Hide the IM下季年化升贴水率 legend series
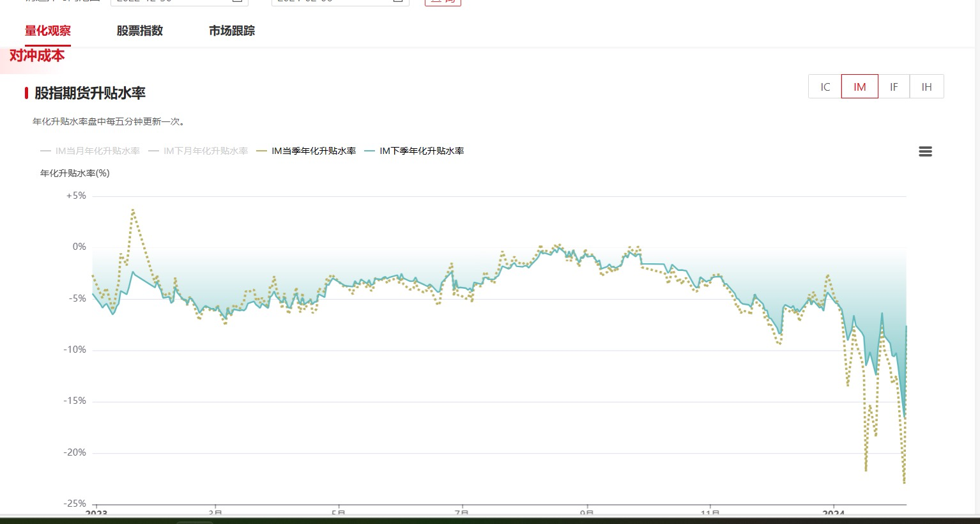 (x=414, y=151)
